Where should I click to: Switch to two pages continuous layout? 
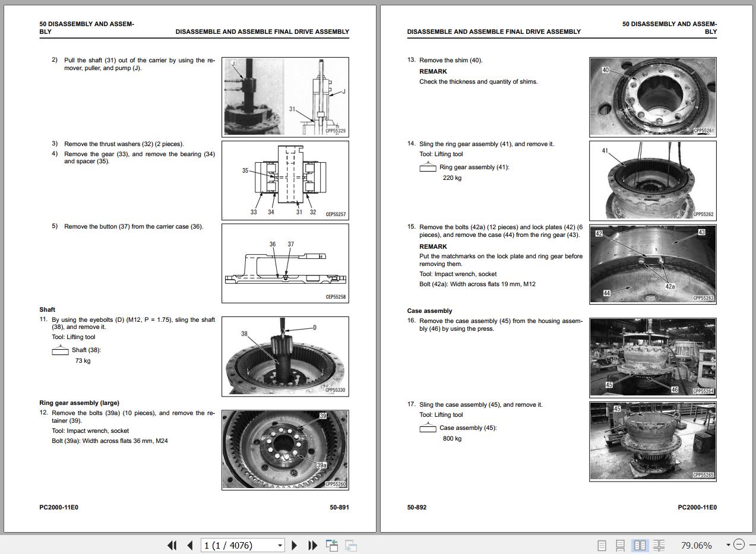point(659,545)
